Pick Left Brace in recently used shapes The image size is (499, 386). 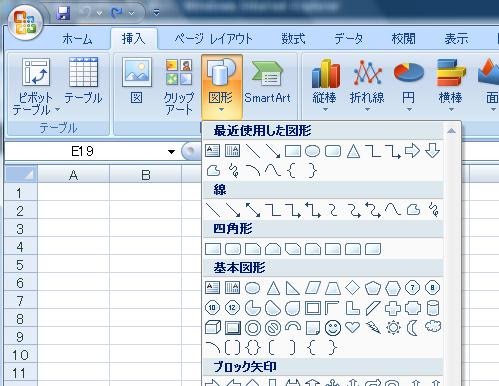click(292, 171)
